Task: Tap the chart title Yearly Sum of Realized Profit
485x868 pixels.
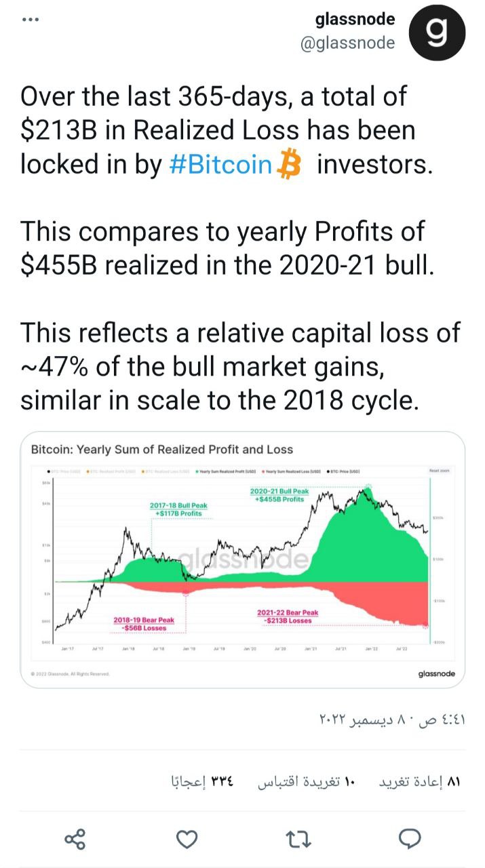Action: pyautogui.click(x=162, y=449)
